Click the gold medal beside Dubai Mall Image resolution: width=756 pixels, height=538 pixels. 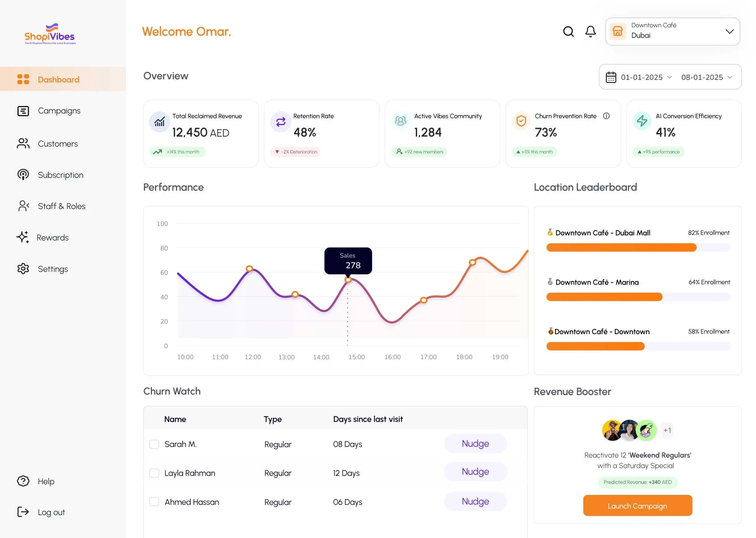click(x=550, y=232)
